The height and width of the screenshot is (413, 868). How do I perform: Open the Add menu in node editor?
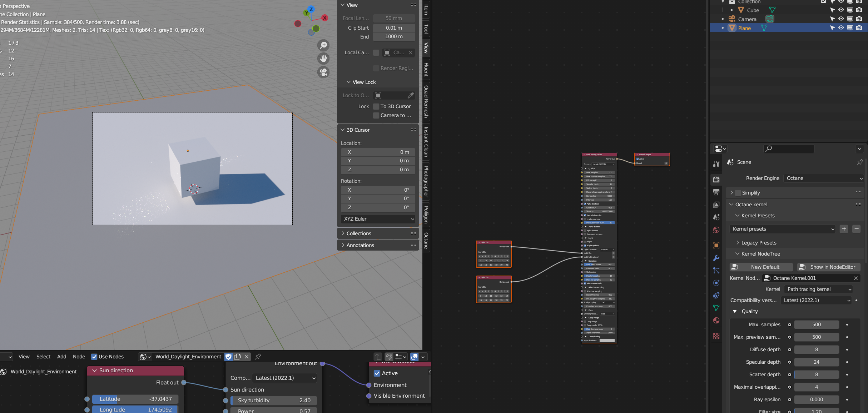point(61,357)
